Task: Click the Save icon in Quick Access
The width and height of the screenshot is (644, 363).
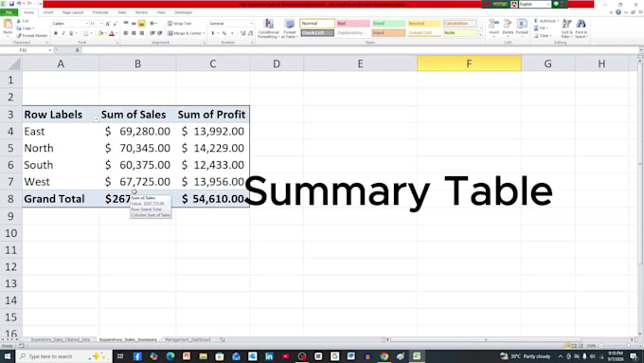Action: pyautogui.click(x=11, y=4)
